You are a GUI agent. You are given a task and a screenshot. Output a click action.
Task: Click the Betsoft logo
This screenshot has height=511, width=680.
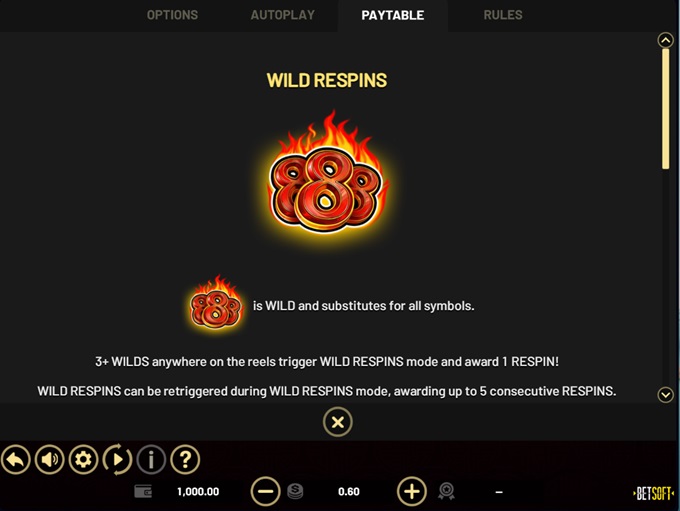654,494
